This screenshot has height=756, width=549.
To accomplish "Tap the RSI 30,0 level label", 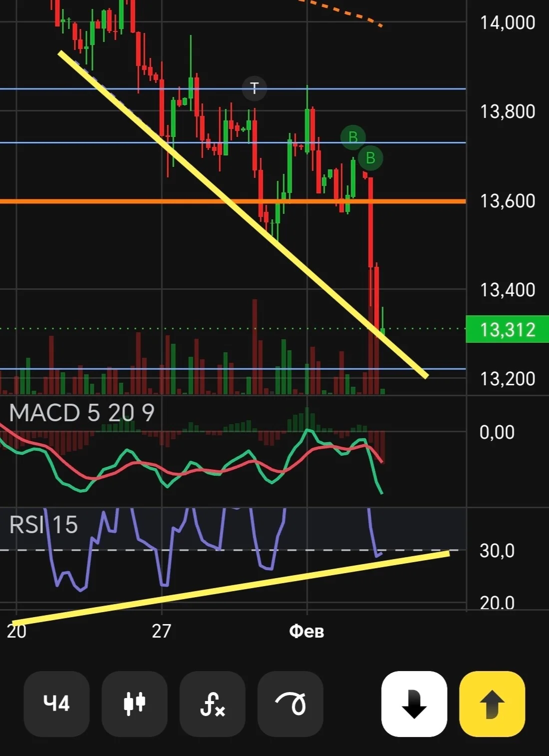I will click(x=497, y=551).
